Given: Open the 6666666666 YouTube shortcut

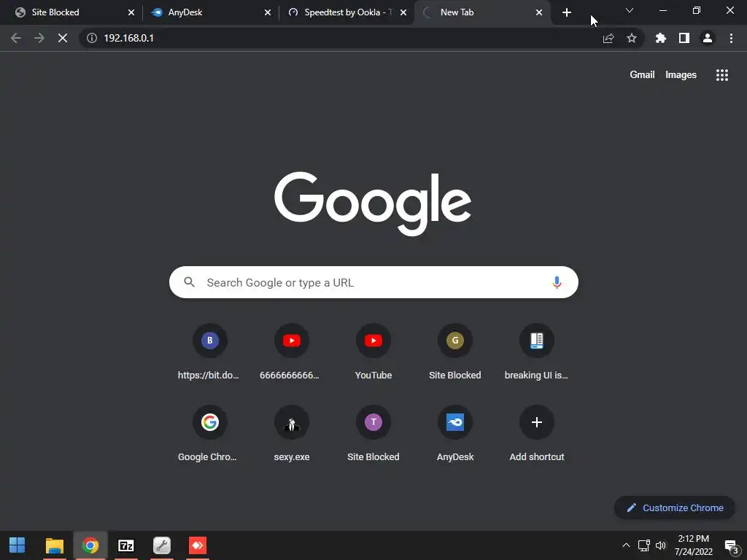Looking at the screenshot, I should 292,352.
